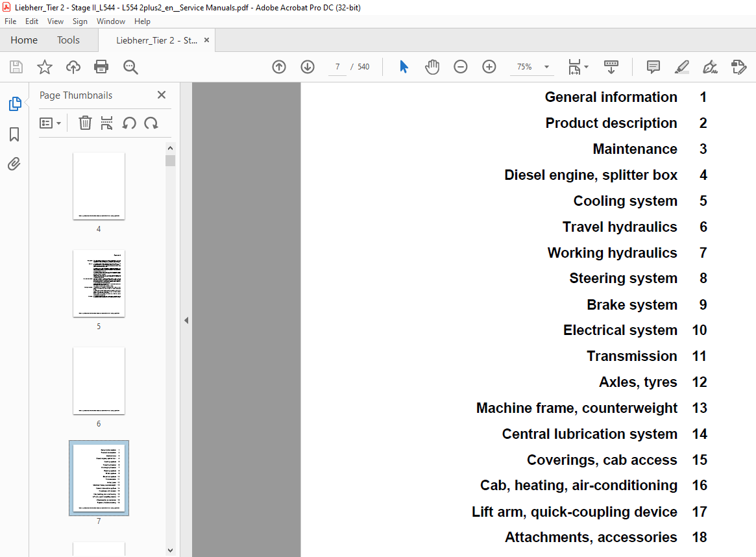Open the File menu
The height and width of the screenshot is (557, 756).
point(10,21)
